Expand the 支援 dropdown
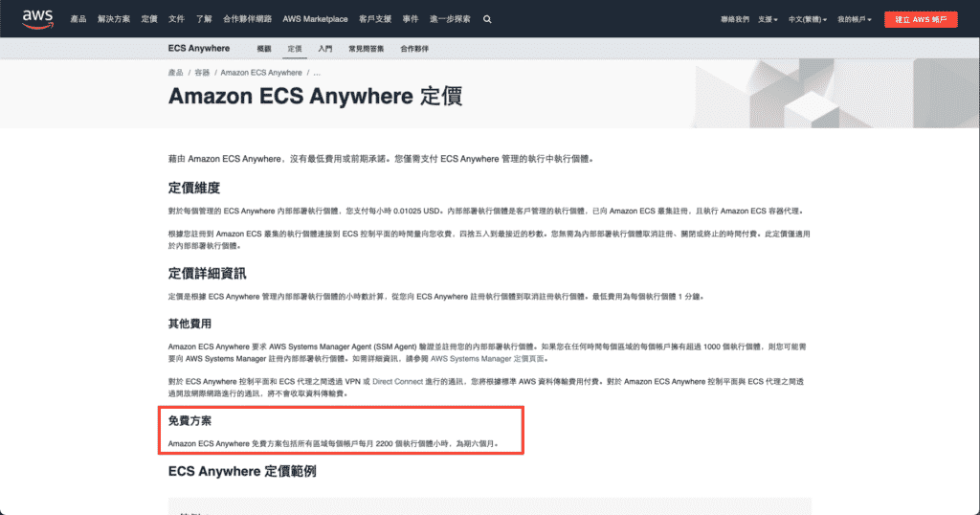980x515 pixels. [768, 19]
